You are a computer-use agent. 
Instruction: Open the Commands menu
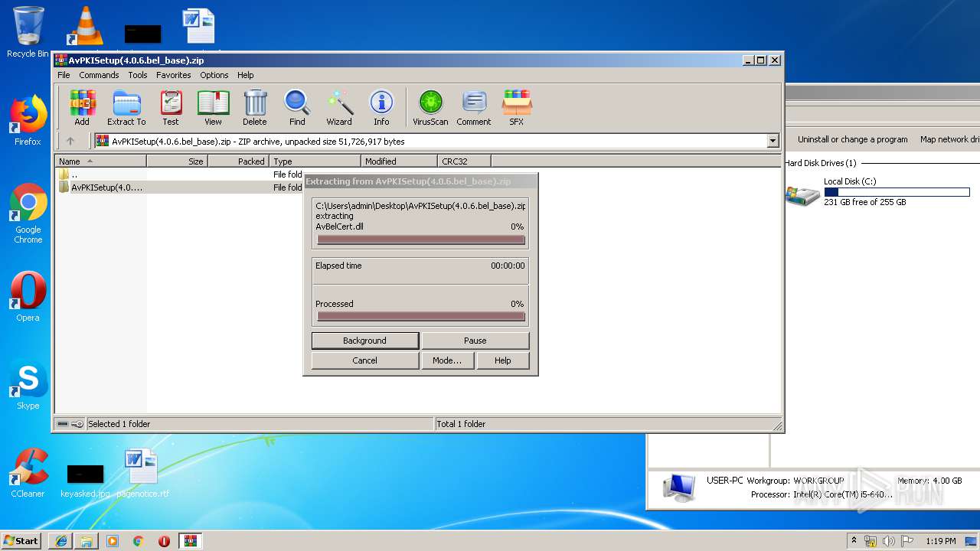tap(99, 75)
